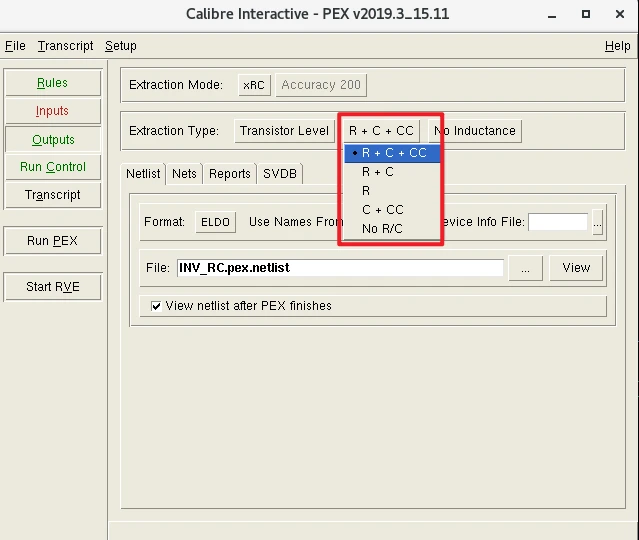
Task: Click the View netlist button
Action: coord(576,268)
